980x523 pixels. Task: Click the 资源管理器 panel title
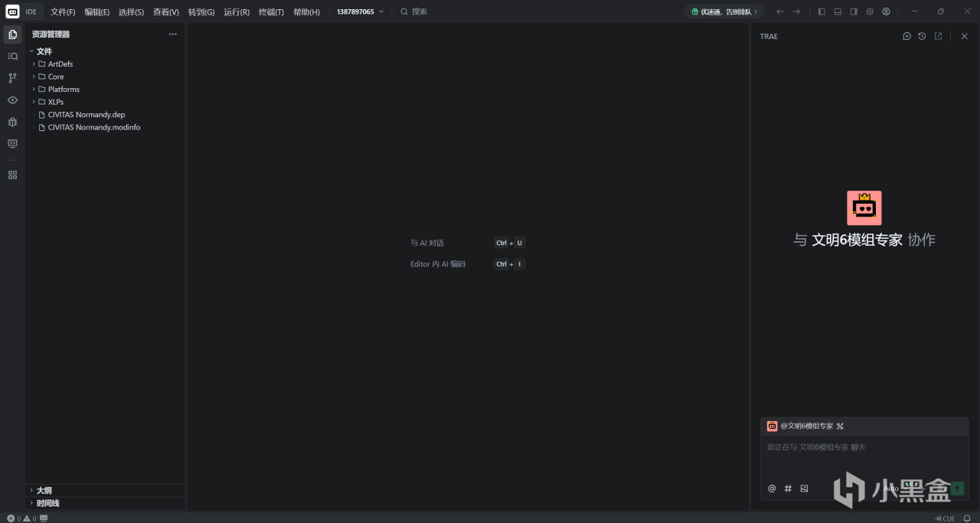click(51, 34)
